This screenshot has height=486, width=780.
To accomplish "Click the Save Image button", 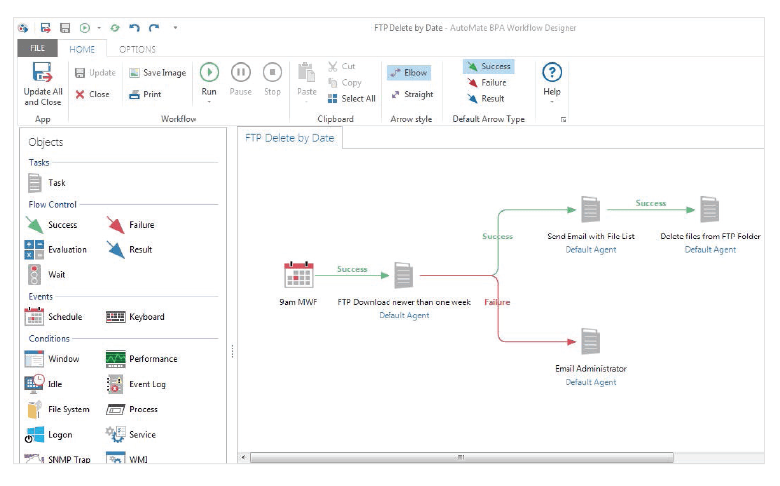I will coord(158,73).
